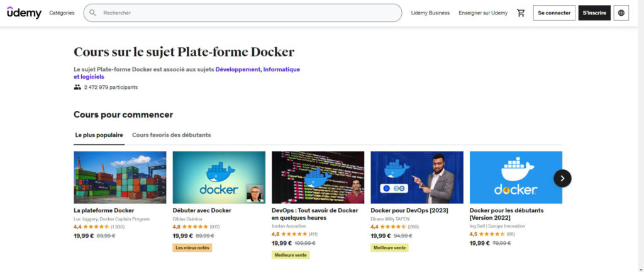Click the Cours pour commencer heading

123,115
